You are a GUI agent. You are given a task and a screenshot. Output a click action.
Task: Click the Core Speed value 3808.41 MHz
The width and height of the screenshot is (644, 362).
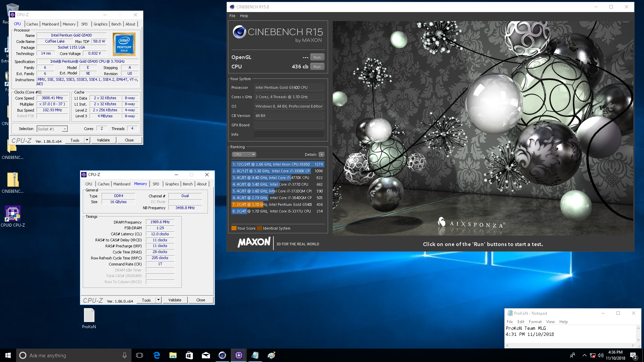(52, 98)
